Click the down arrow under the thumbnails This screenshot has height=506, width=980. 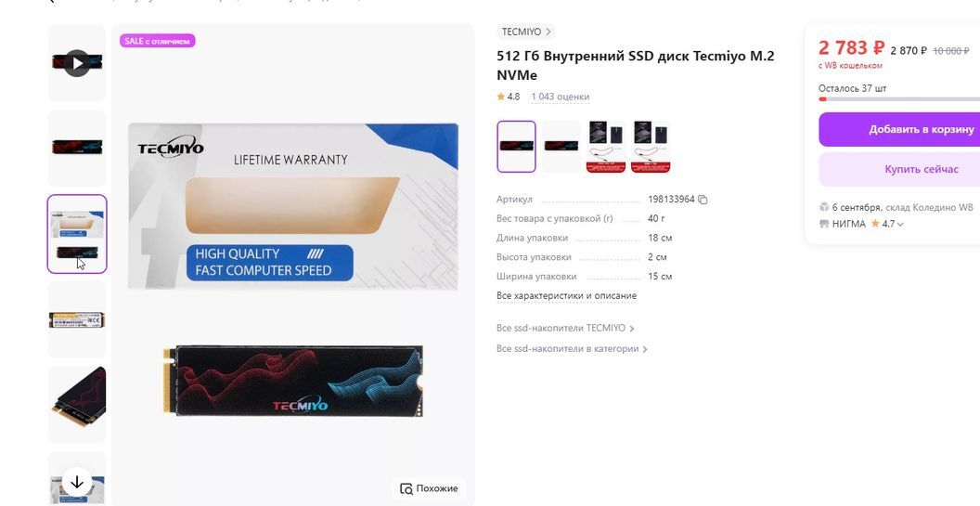77,482
